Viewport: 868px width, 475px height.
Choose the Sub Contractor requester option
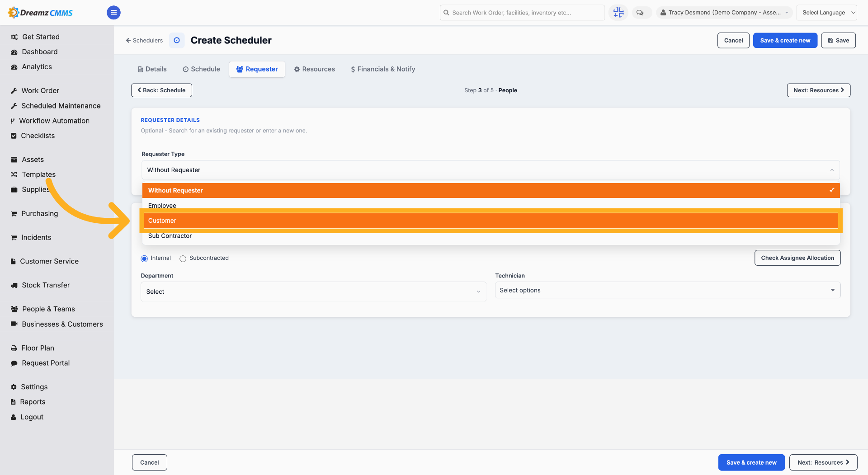click(x=491, y=236)
